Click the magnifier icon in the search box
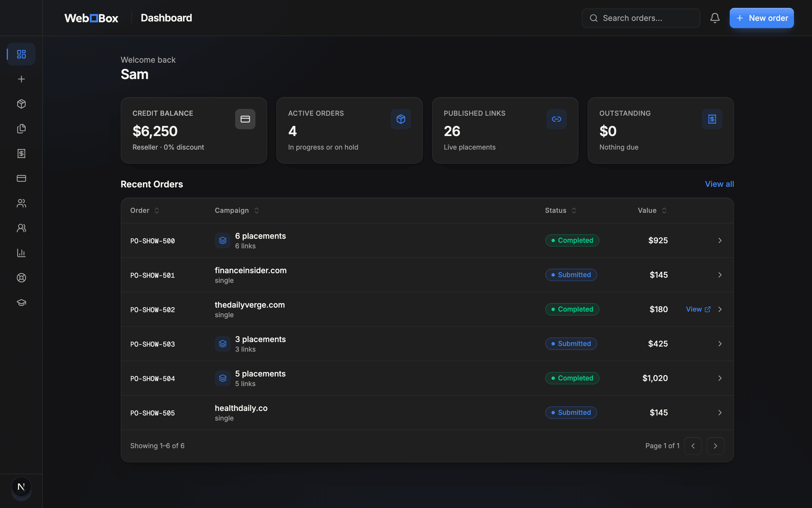Image resolution: width=812 pixels, height=508 pixels. [593, 18]
